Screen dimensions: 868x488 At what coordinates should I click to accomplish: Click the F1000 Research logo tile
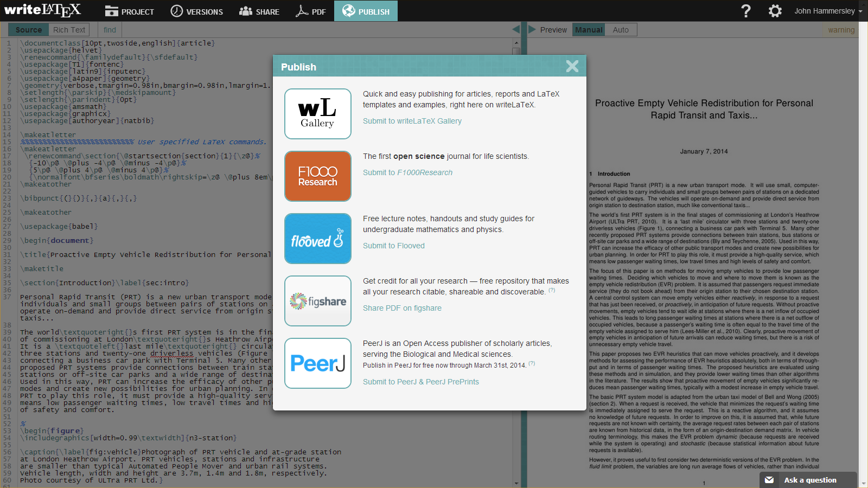[x=318, y=176]
